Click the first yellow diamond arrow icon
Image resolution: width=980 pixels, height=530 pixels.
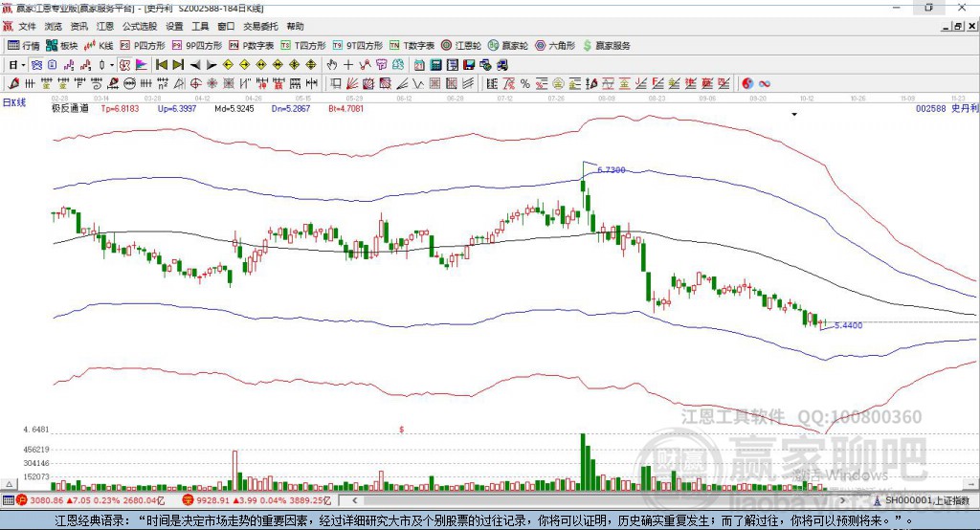point(228,65)
